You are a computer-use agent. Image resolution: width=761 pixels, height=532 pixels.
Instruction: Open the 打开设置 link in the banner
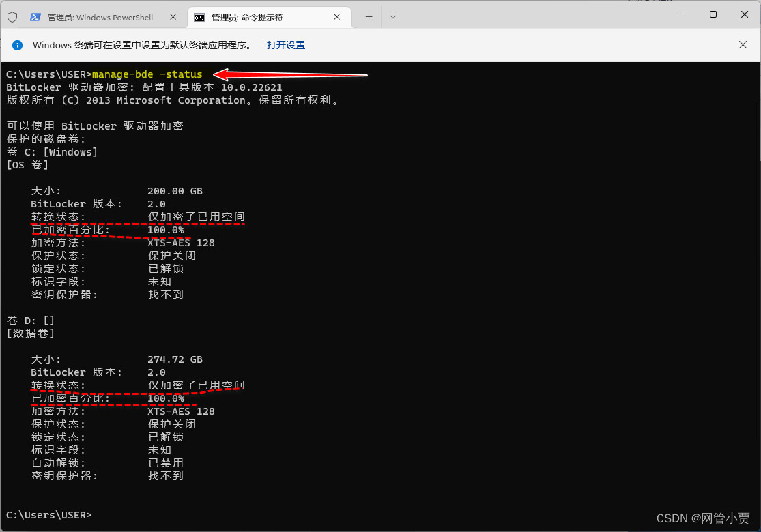[x=287, y=45]
